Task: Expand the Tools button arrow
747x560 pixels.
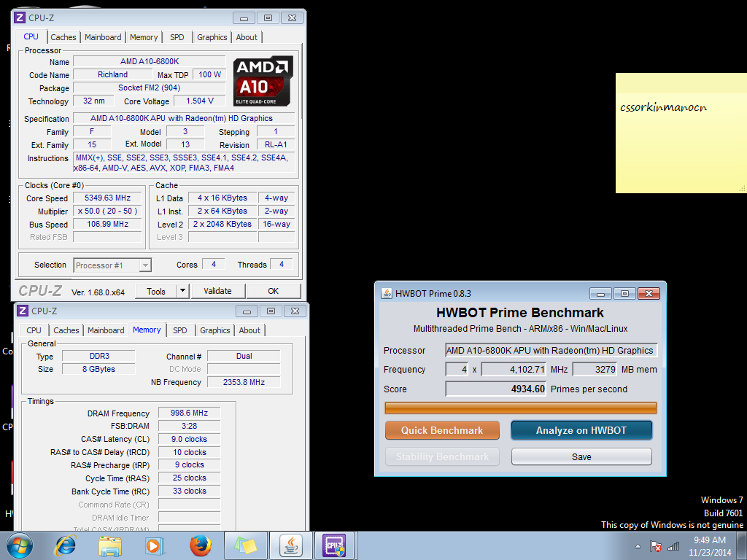Action: (182, 291)
